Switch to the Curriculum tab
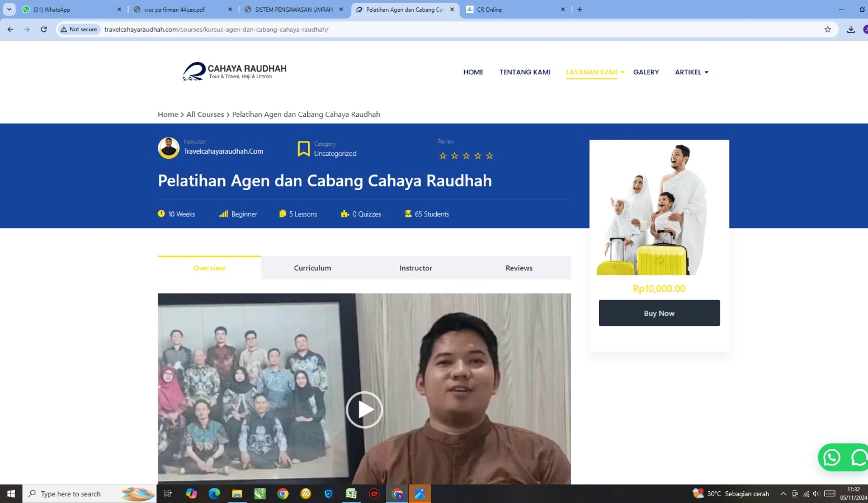868x503 pixels. coord(313,268)
